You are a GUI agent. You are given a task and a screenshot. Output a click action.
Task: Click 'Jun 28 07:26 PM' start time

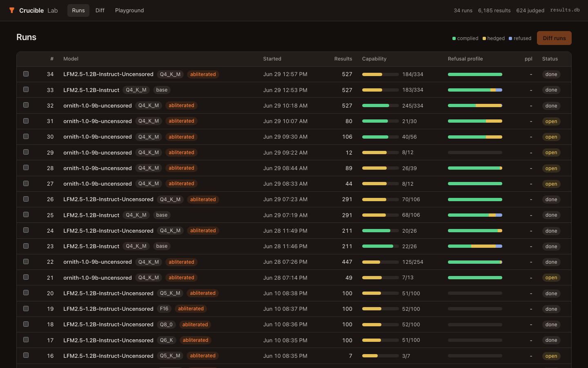285,262
